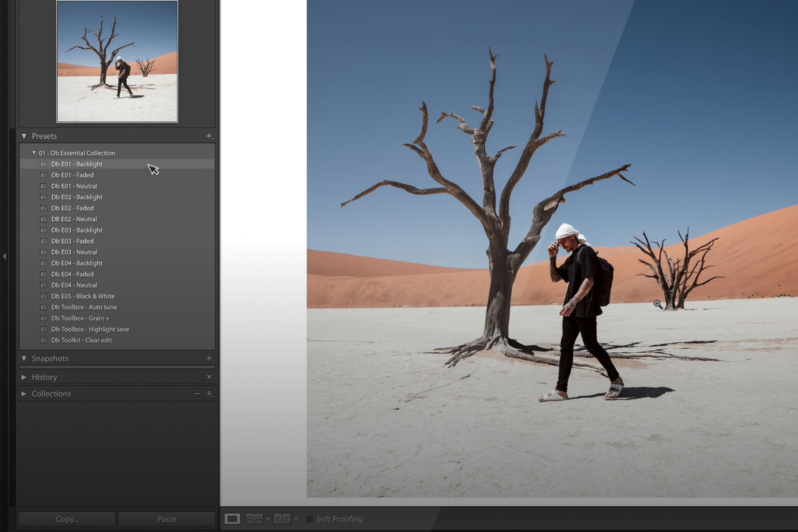Click the Navigator preview thumbnail

[117, 61]
